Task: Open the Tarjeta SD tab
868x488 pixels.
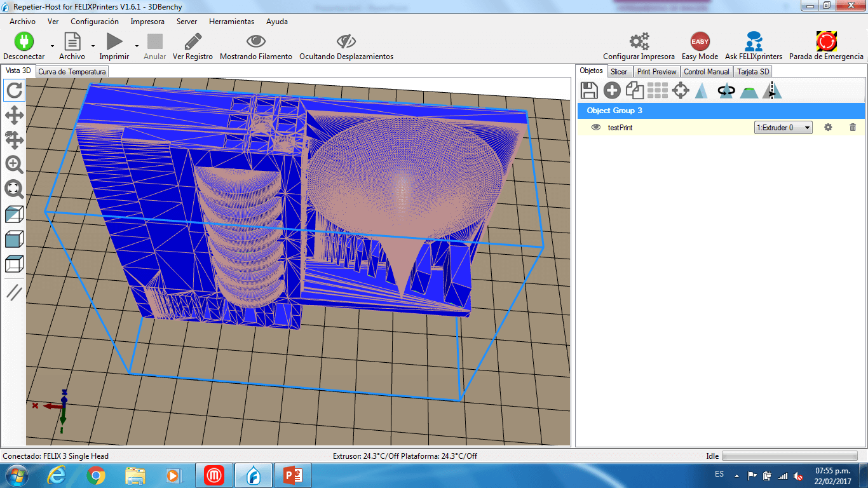Action: [x=753, y=72]
